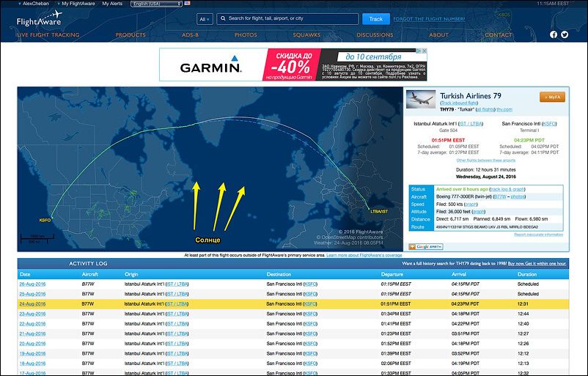The image size is (588, 376).
Task: Open the 20-Aug-2016 activity log date
Action: (x=32, y=344)
